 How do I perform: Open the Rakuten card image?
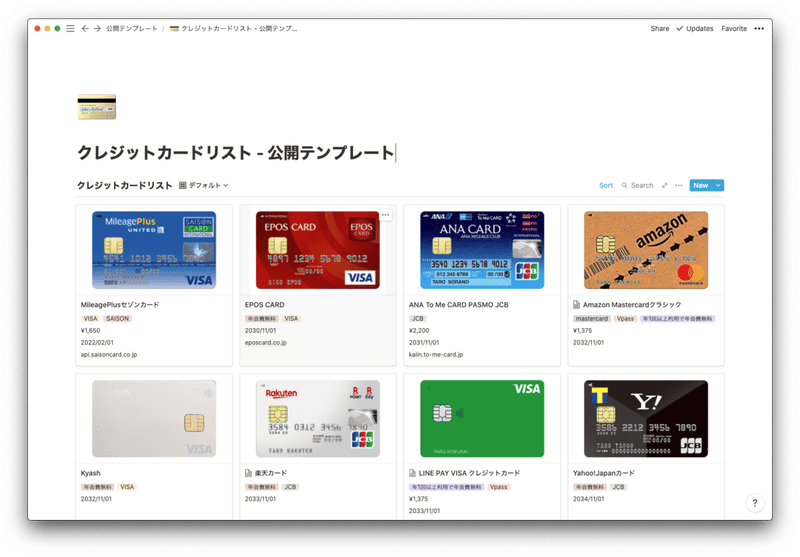(x=318, y=418)
